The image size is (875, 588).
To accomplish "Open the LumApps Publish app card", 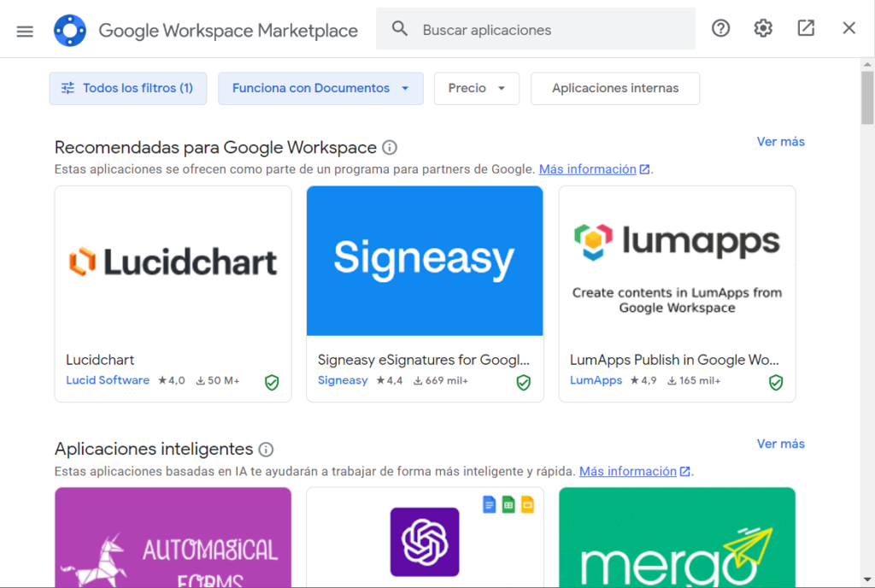I will (677, 293).
